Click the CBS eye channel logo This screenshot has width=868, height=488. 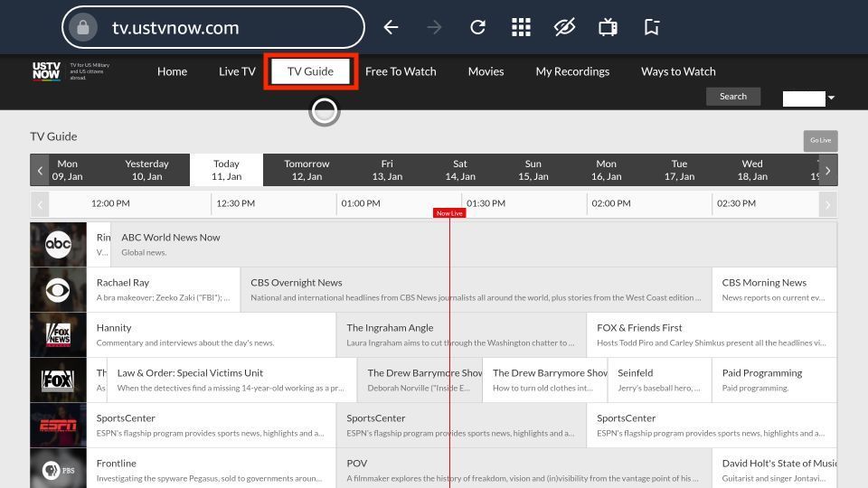click(58, 290)
